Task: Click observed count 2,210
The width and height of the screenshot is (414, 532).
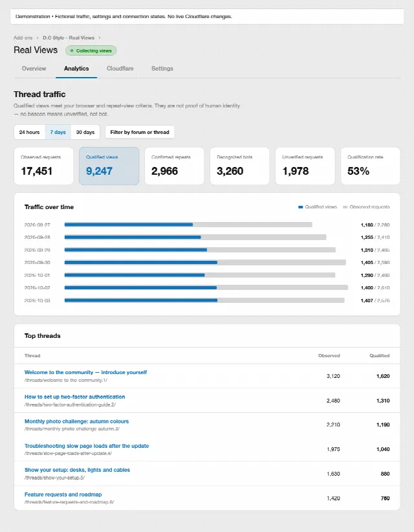Action: (333, 425)
